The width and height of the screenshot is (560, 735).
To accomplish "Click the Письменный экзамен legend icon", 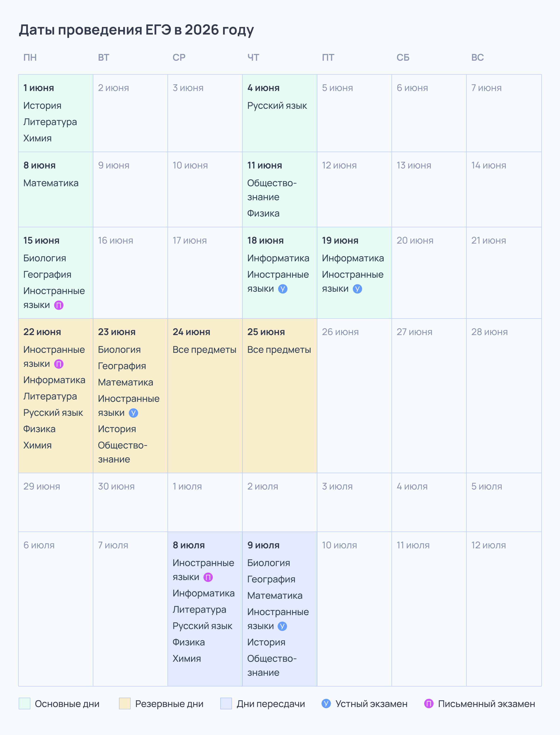I will [x=429, y=704].
